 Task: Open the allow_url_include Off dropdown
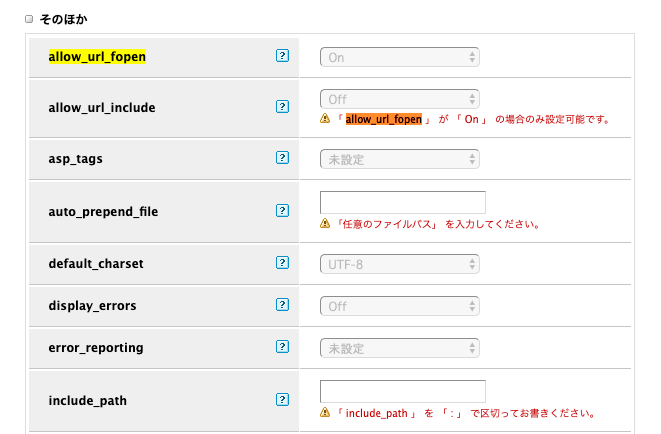(x=400, y=99)
